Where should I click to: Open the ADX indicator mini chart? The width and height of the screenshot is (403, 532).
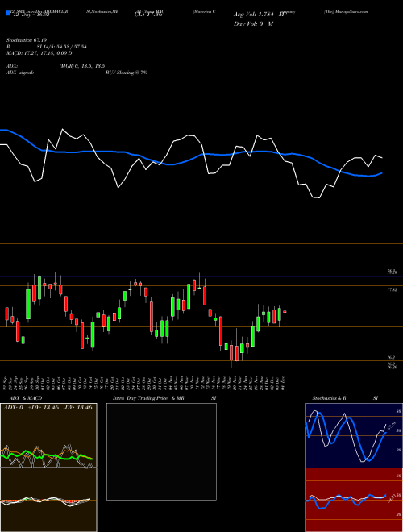click(x=48, y=435)
